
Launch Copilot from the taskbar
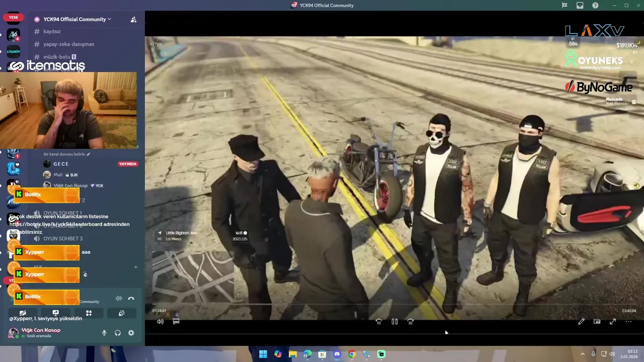[278, 354]
